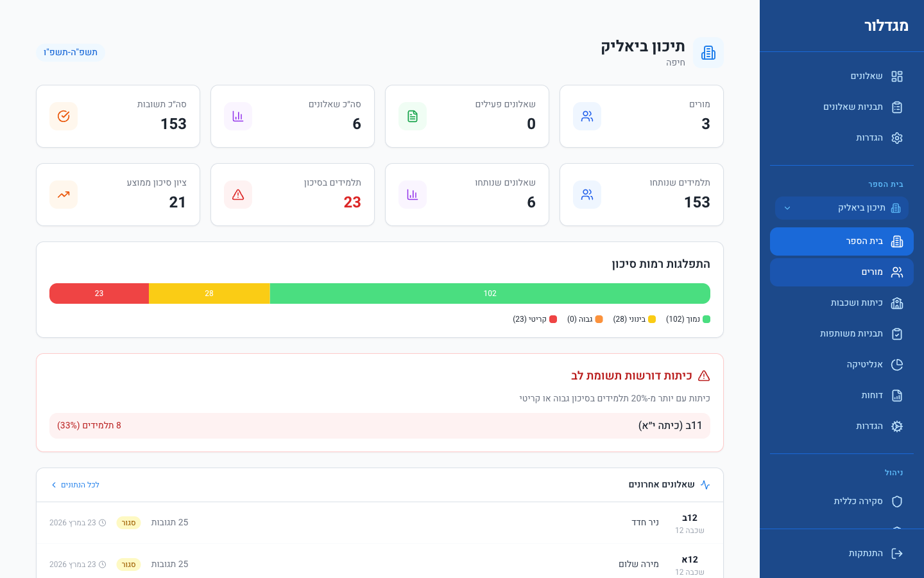Follow the לכל הנתונים link

click(x=75, y=485)
